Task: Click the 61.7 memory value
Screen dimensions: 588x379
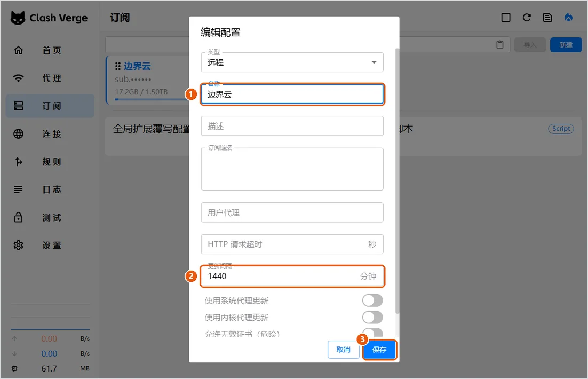Action: 49,368
